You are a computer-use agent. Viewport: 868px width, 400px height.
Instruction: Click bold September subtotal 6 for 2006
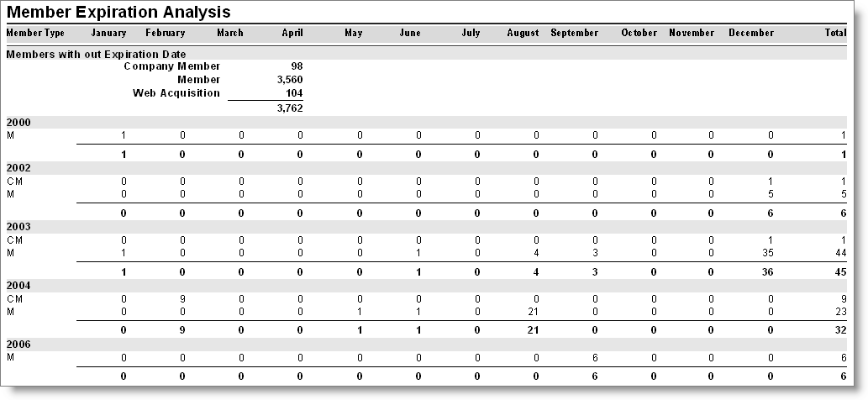pyautogui.click(x=595, y=376)
